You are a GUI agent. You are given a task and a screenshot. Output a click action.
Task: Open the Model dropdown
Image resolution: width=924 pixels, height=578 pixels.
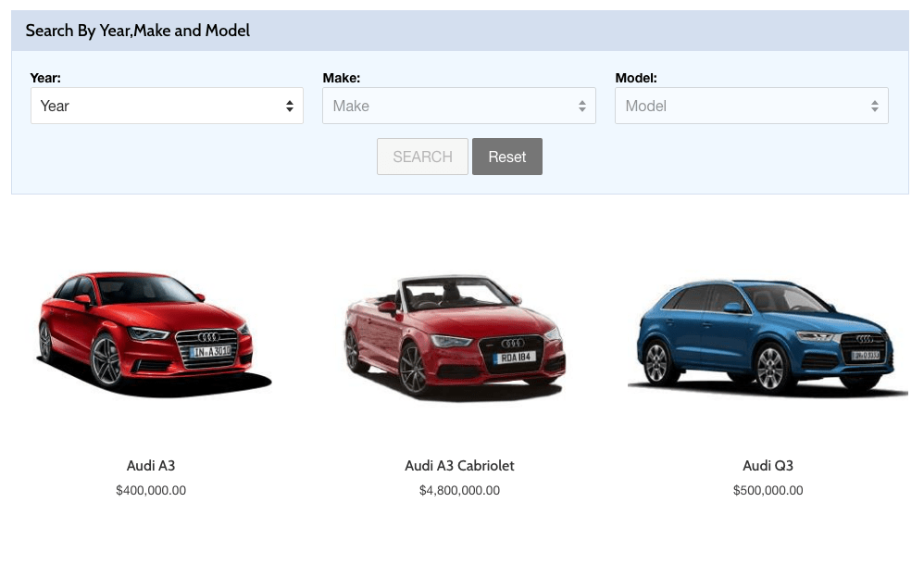pos(752,106)
